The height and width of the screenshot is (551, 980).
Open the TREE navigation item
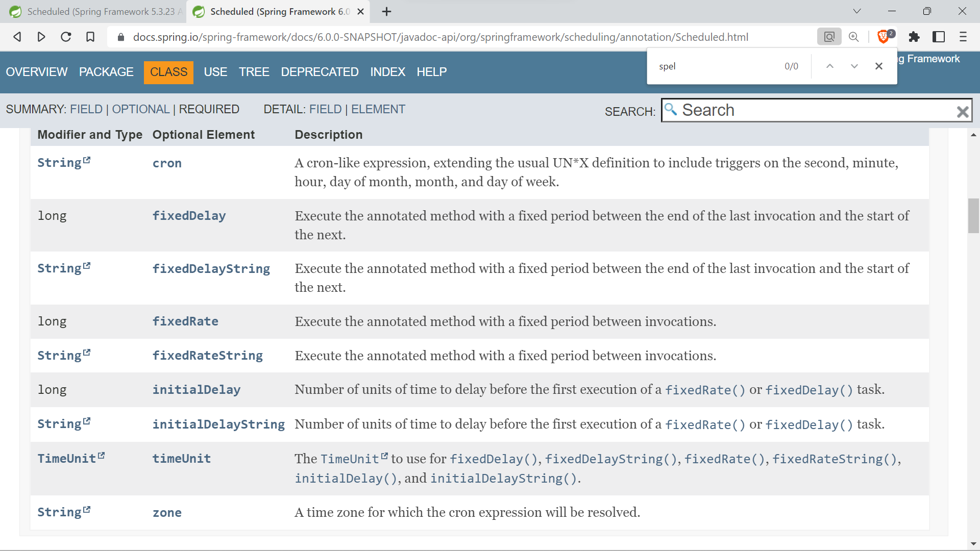click(254, 72)
